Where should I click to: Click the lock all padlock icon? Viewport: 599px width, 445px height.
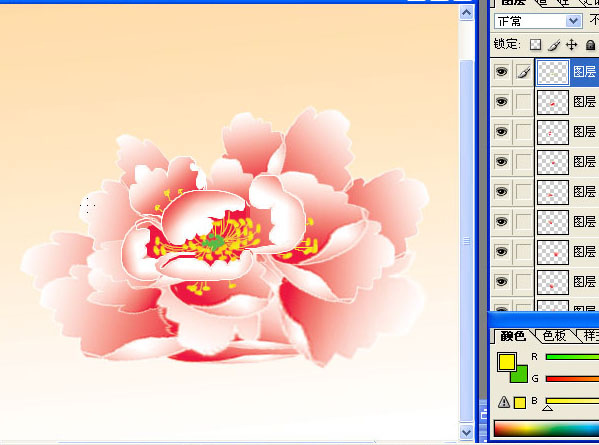pyautogui.click(x=590, y=45)
